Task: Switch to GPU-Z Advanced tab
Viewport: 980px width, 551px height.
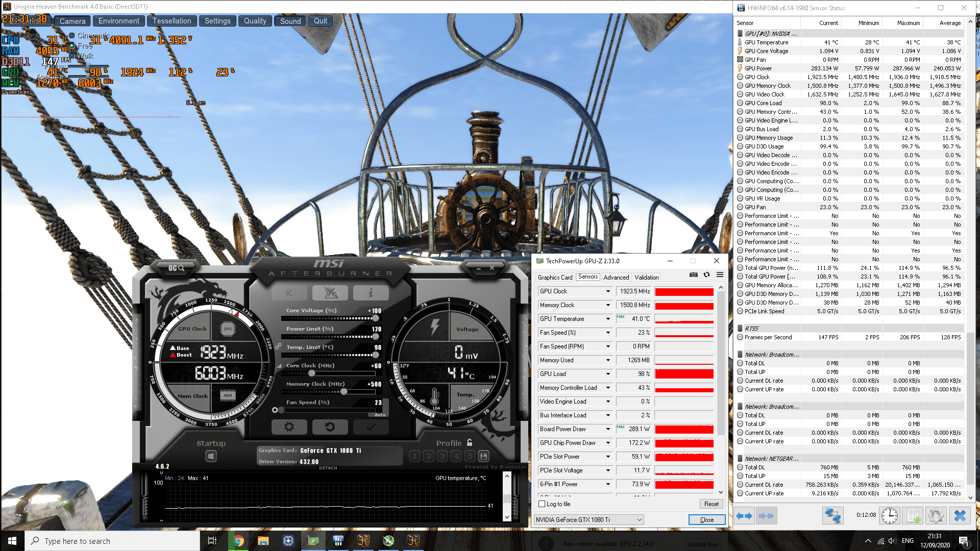Action: tap(616, 278)
